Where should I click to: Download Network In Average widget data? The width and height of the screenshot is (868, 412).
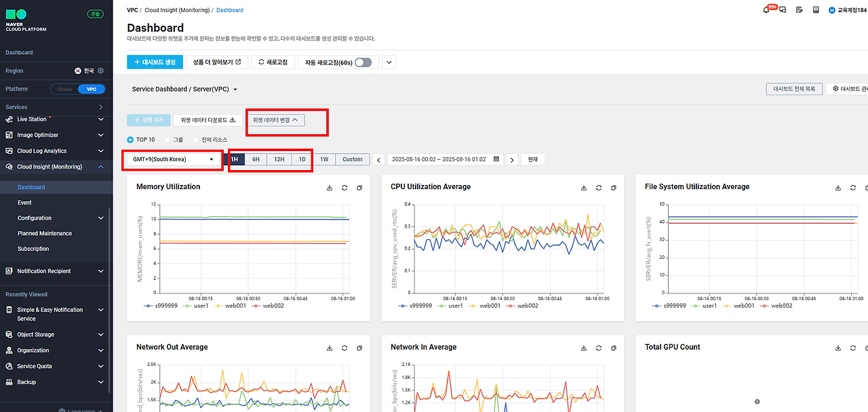pyautogui.click(x=584, y=348)
